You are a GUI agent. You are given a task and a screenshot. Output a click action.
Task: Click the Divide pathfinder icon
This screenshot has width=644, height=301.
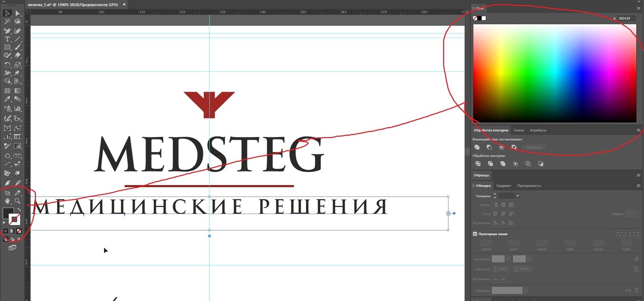click(478, 164)
